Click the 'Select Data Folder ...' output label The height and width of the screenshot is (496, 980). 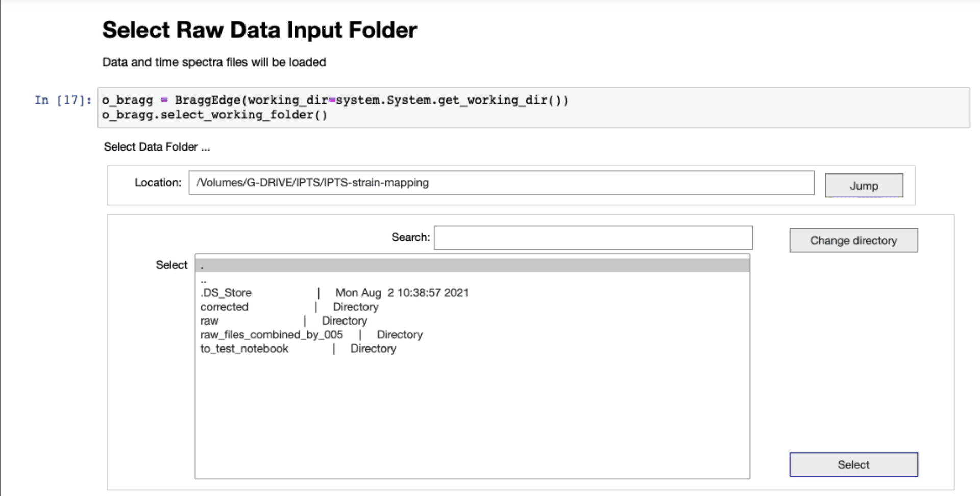click(157, 147)
